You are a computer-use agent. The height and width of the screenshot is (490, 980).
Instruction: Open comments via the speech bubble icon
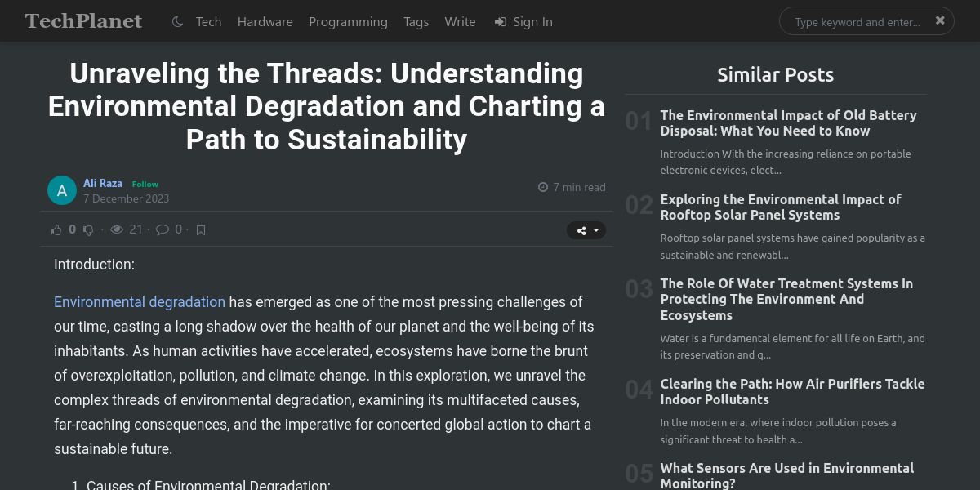coord(163,229)
